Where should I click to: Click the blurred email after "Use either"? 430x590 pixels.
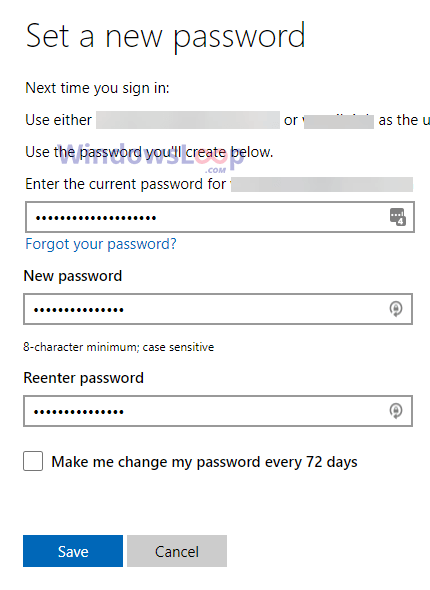[x=188, y=120]
